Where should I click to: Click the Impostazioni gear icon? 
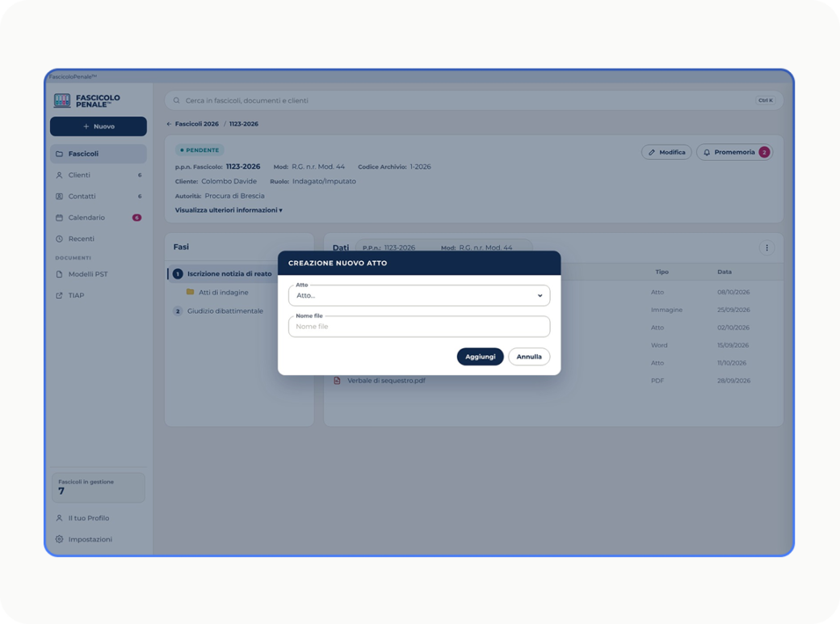click(x=60, y=539)
